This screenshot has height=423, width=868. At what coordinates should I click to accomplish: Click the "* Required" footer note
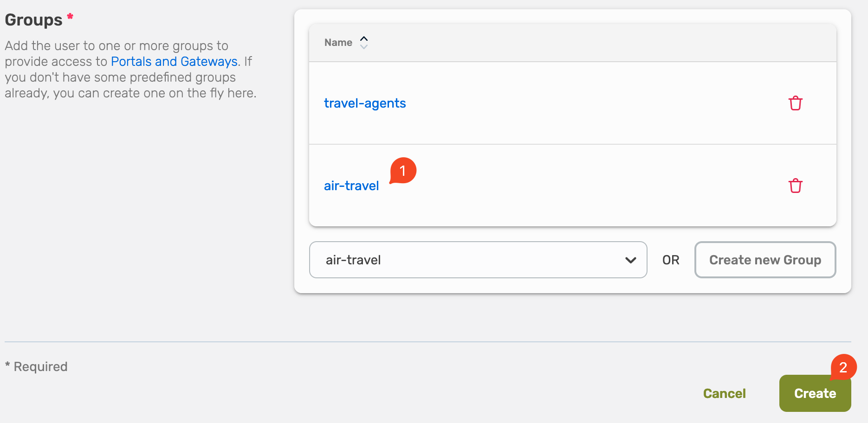pyautogui.click(x=36, y=366)
